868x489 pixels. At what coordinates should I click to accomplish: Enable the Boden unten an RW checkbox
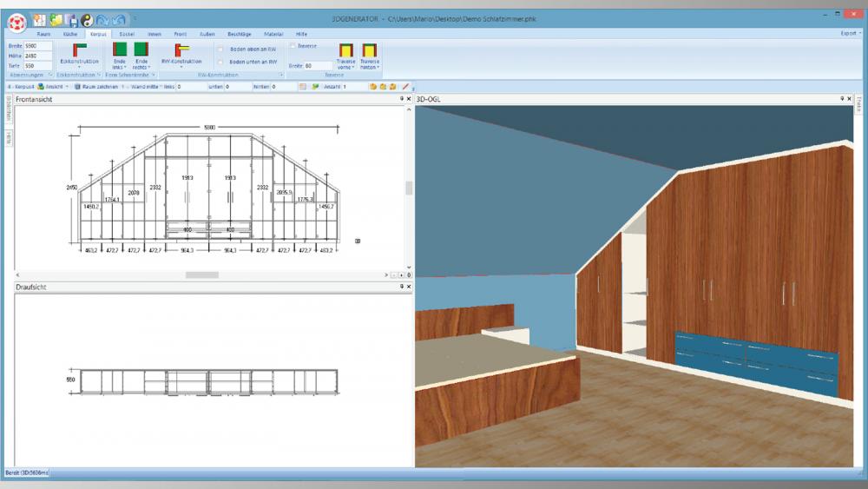click(221, 62)
